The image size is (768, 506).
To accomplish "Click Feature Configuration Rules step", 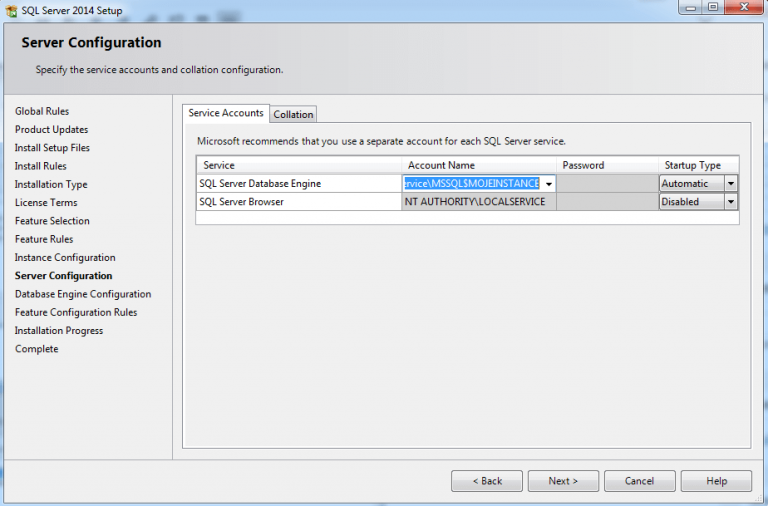I will coord(76,313).
